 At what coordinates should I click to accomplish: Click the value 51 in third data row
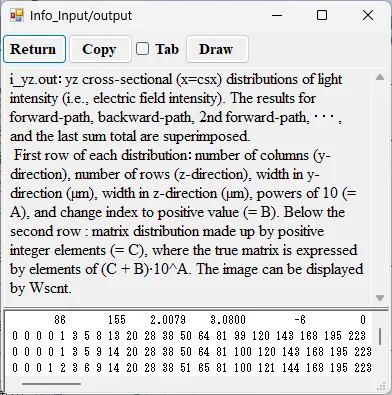point(186,368)
